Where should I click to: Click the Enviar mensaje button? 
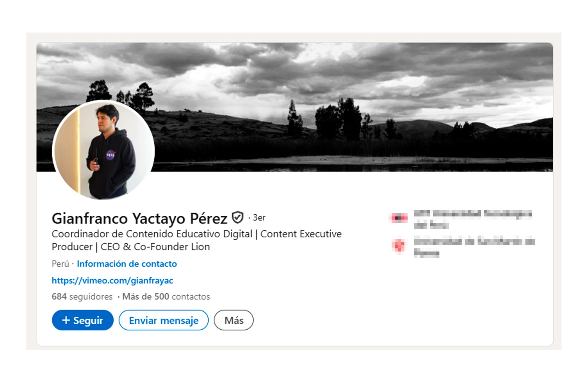point(164,320)
